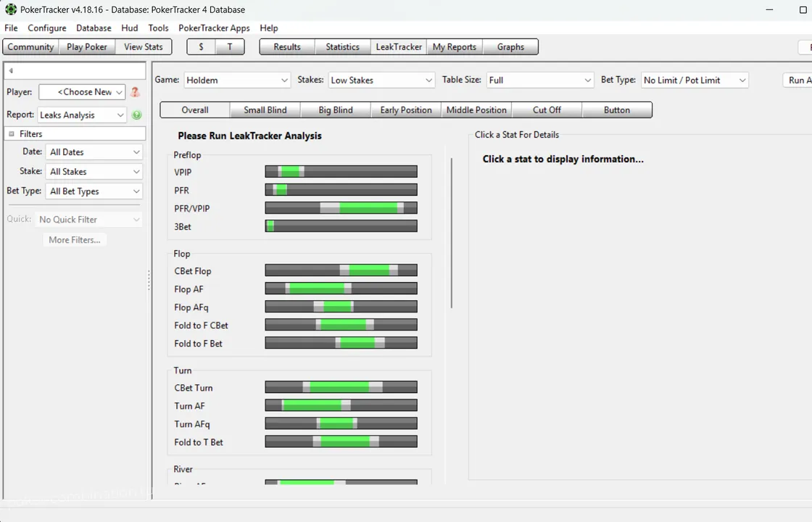Open the Game dropdown showing Holdem
812x522 pixels.
point(237,80)
